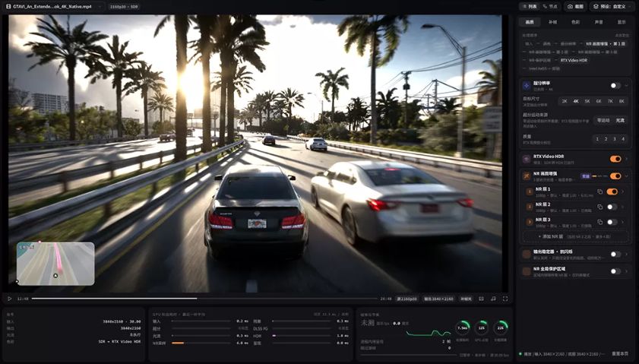
Task: Click the NR 画面增强 tools icon
Action: pyautogui.click(x=527, y=176)
